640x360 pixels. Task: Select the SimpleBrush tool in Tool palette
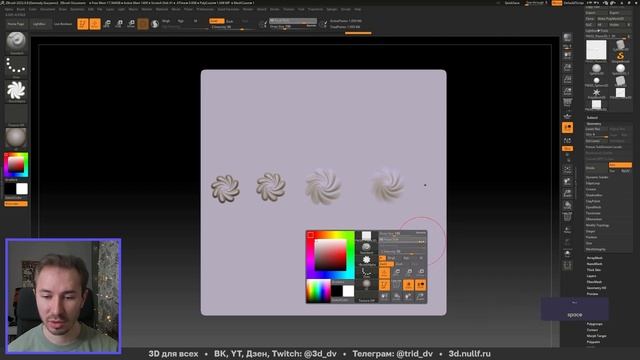(620, 57)
